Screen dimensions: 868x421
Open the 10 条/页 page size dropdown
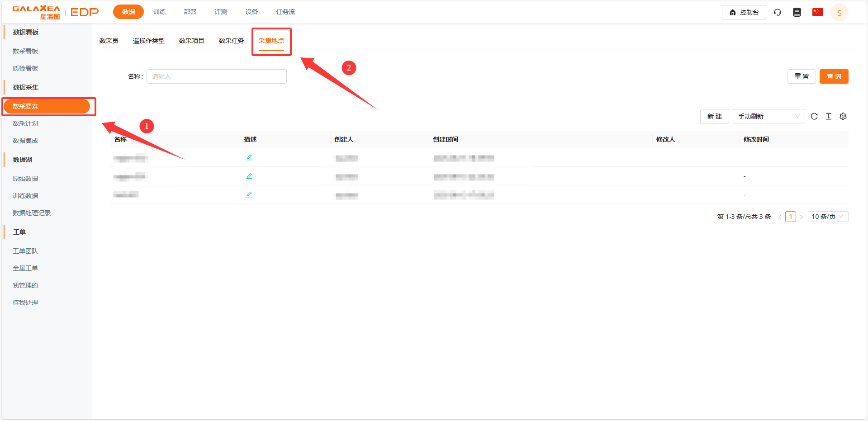(x=827, y=217)
